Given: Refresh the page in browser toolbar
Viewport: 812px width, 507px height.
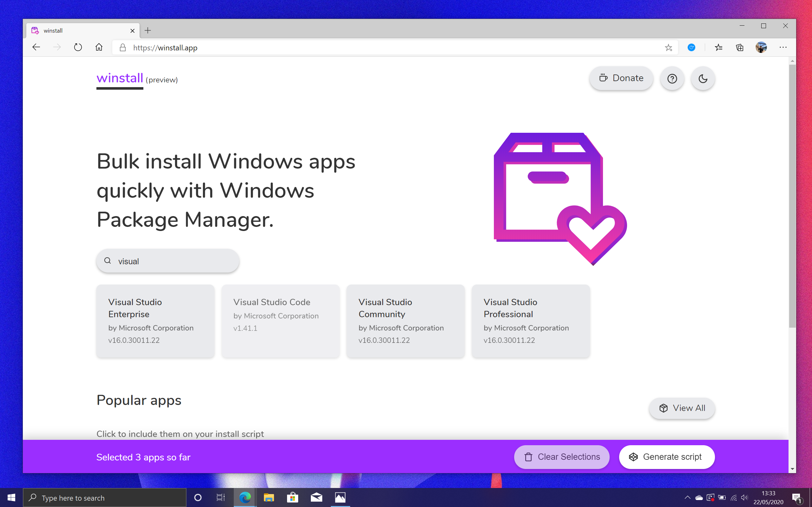Looking at the screenshot, I should pyautogui.click(x=78, y=47).
